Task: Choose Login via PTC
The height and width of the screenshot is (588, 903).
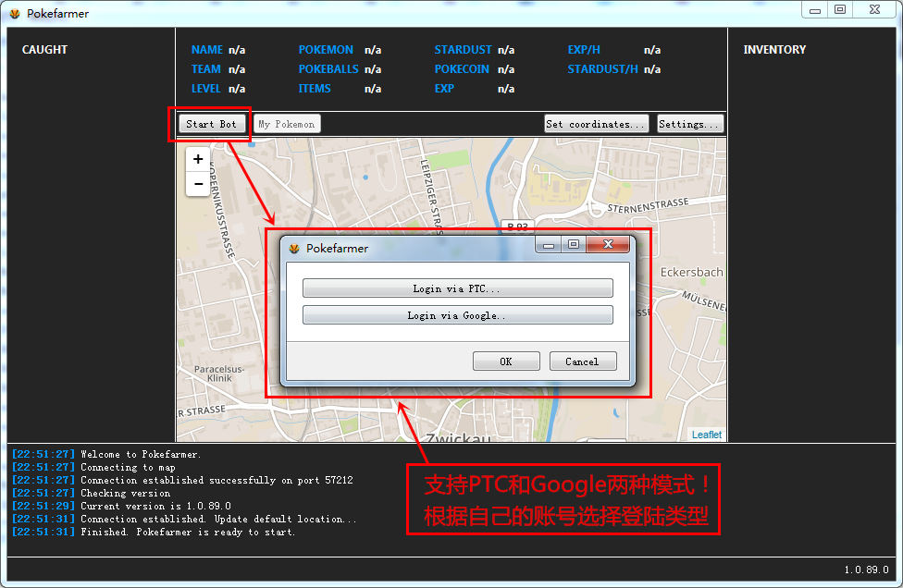Action: tap(457, 288)
